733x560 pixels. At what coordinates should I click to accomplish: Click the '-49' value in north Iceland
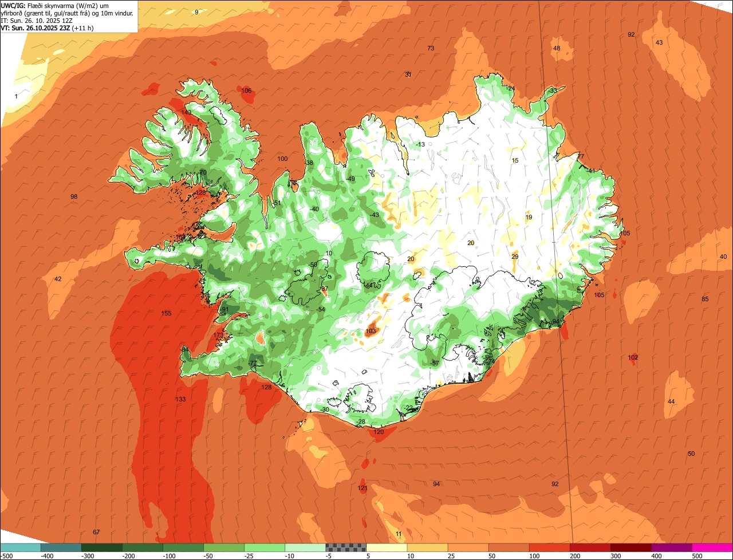[350, 179]
